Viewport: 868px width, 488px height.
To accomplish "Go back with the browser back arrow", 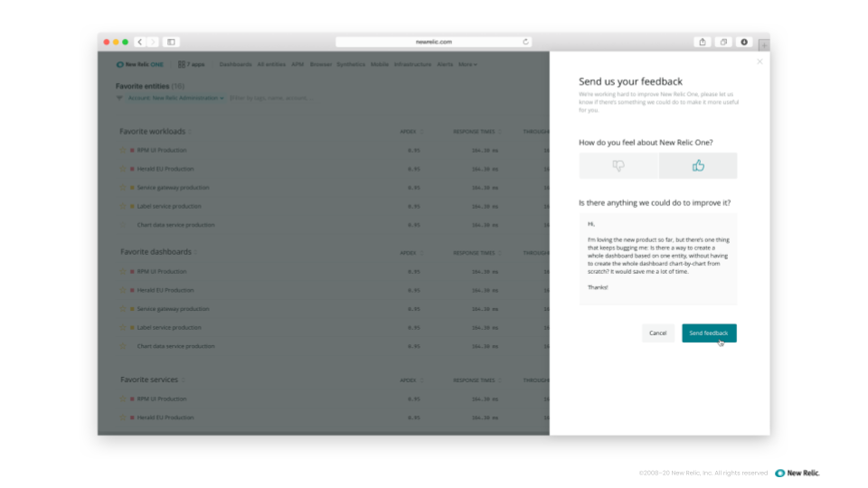I will pos(140,42).
